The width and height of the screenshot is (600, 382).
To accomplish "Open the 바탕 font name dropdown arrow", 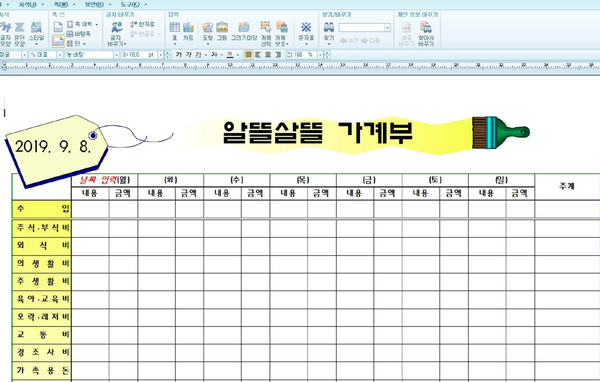I will 116,55.
